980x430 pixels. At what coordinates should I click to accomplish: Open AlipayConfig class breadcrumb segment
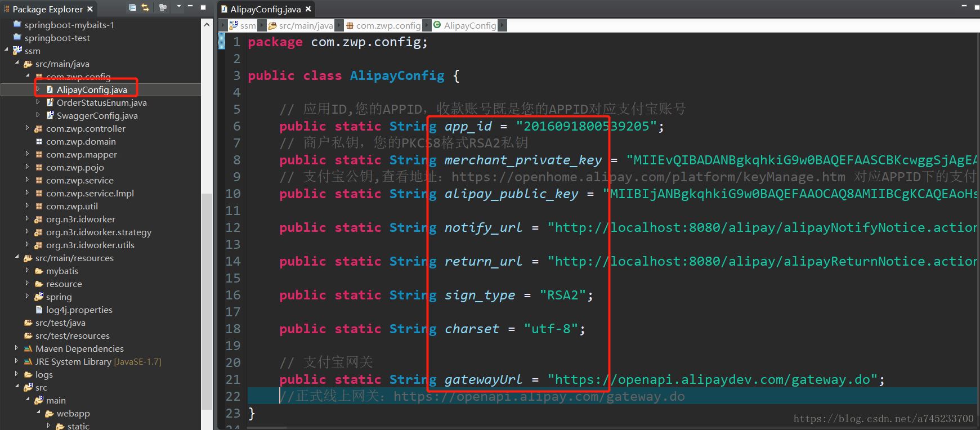click(x=470, y=25)
